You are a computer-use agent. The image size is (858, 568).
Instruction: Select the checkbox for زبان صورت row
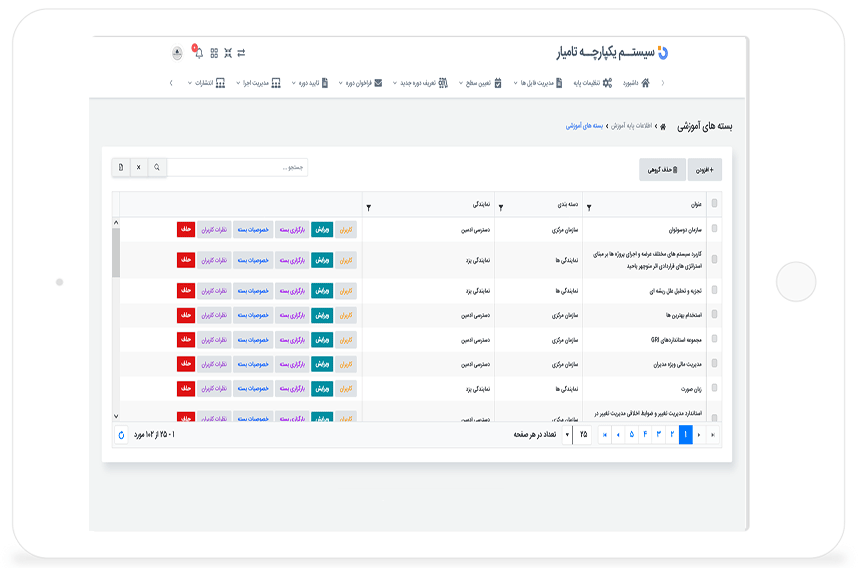[x=714, y=388]
